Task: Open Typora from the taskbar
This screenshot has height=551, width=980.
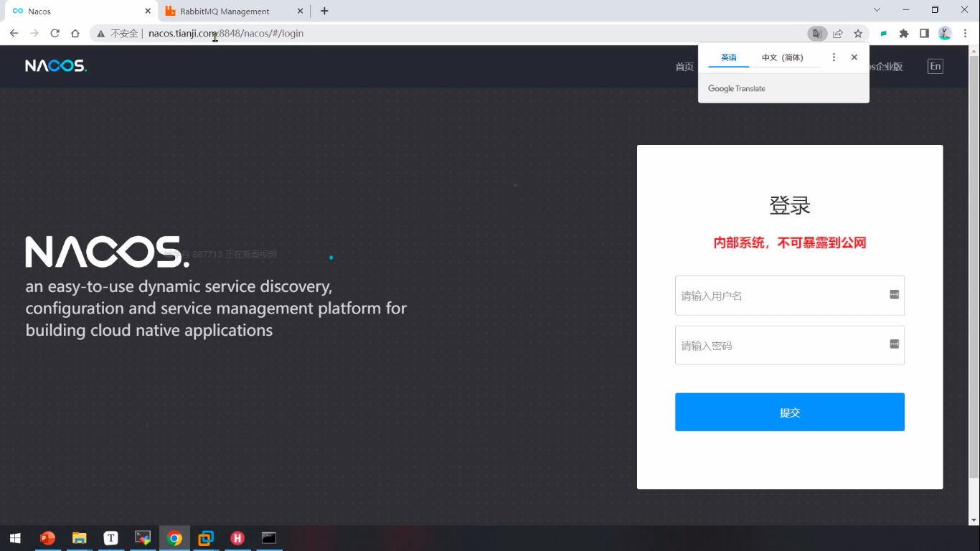Action: pyautogui.click(x=110, y=538)
